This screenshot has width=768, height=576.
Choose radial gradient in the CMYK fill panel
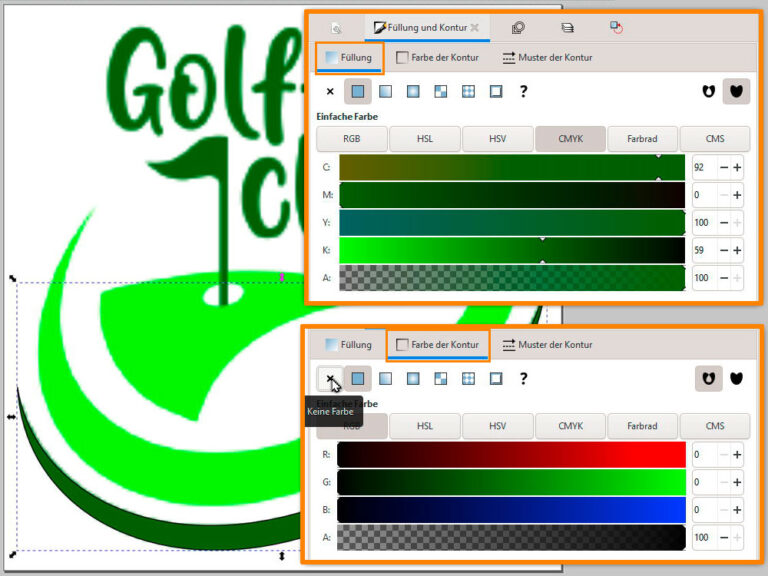click(413, 91)
